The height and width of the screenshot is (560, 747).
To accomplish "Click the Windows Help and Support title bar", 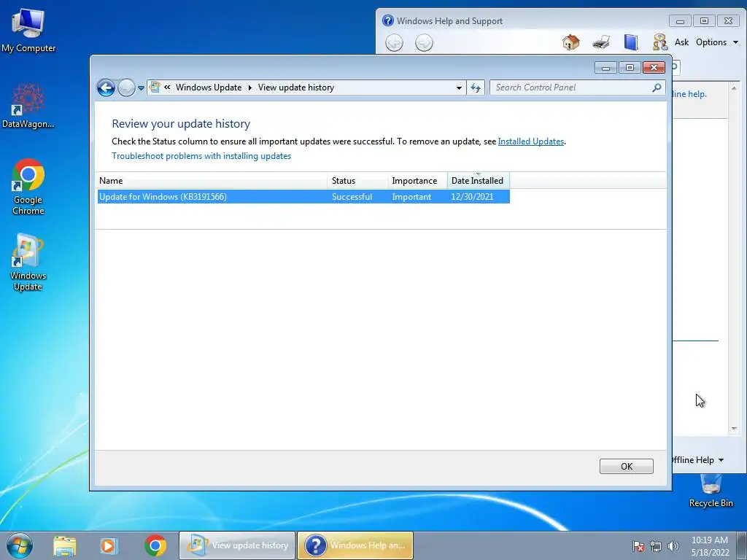I will [x=524, y=21].
